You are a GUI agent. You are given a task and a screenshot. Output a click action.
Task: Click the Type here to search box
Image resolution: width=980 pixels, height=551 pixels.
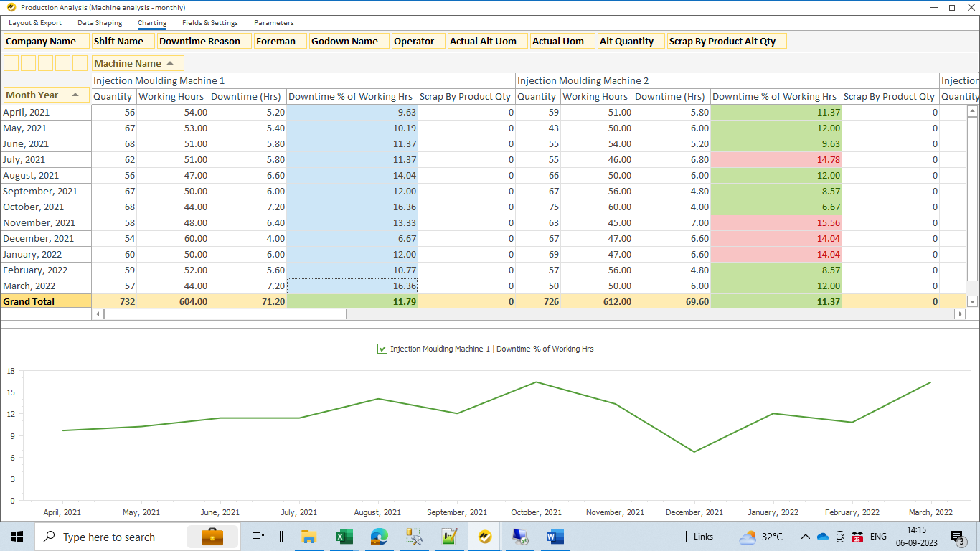pos(109,537)
